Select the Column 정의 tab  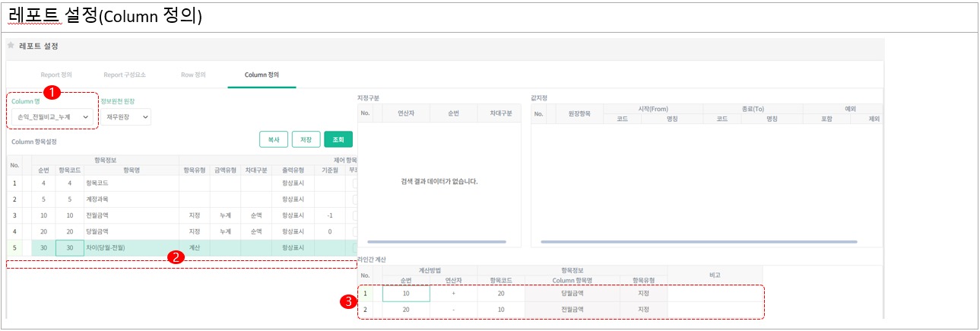pyautogui.click(x=262, y=75)
